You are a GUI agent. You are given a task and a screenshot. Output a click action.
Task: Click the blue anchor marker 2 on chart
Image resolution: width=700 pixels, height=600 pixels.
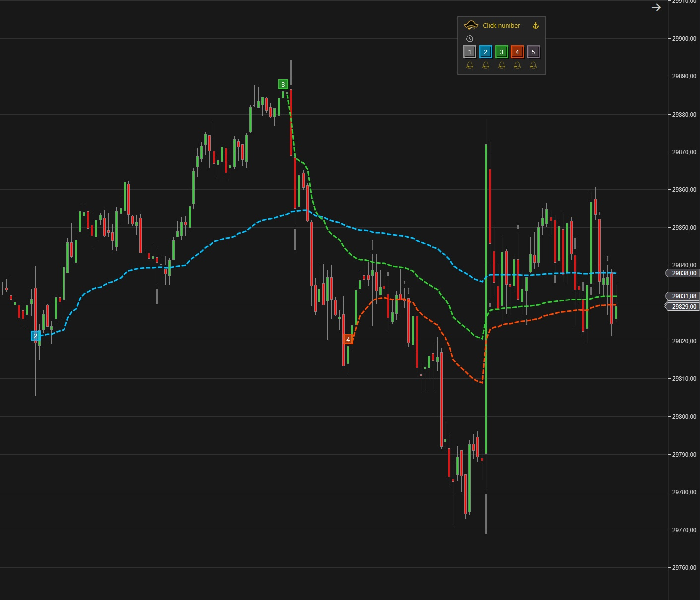36,336
